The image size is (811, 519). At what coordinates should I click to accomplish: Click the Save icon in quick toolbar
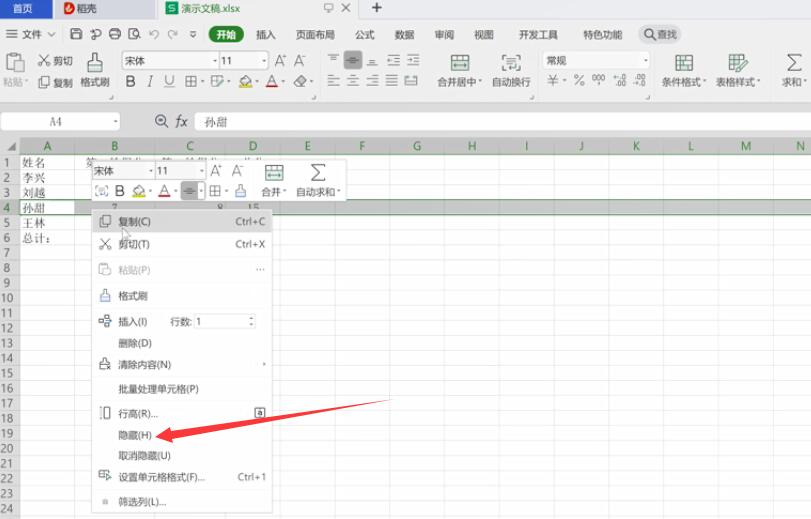tap(76, 34)
